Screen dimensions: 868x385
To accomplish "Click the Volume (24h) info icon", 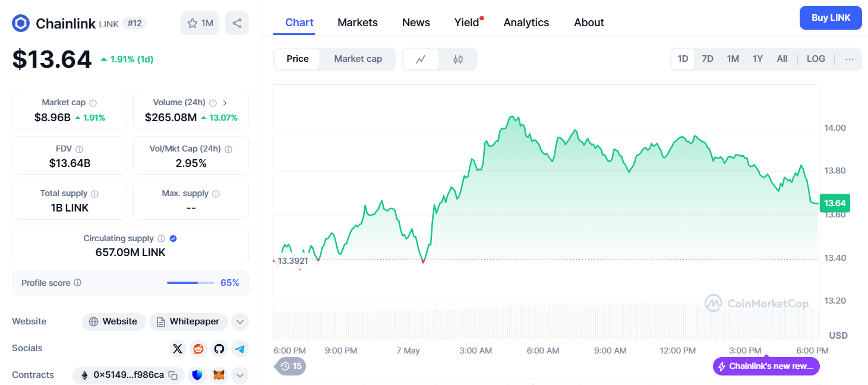I will [x=213, y=103].
